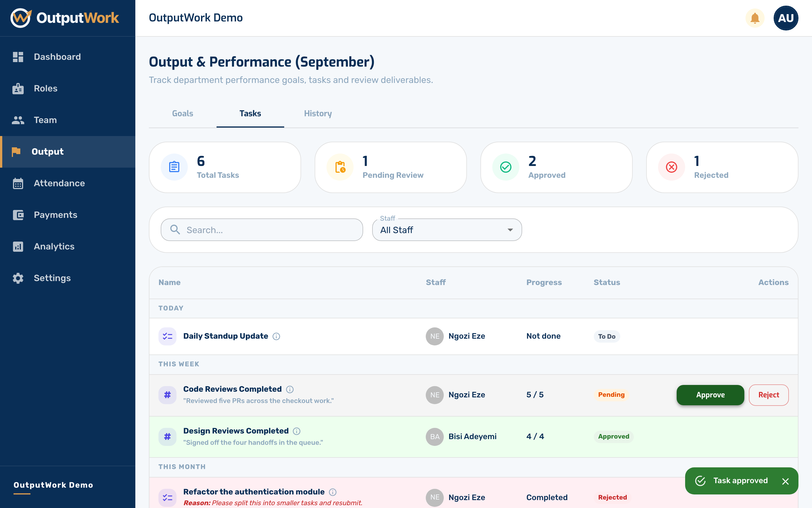Expand the All Staff dropdown
The height and width of the screenshot is (508, 812).
pyautogui.click(x=447, y=230)
